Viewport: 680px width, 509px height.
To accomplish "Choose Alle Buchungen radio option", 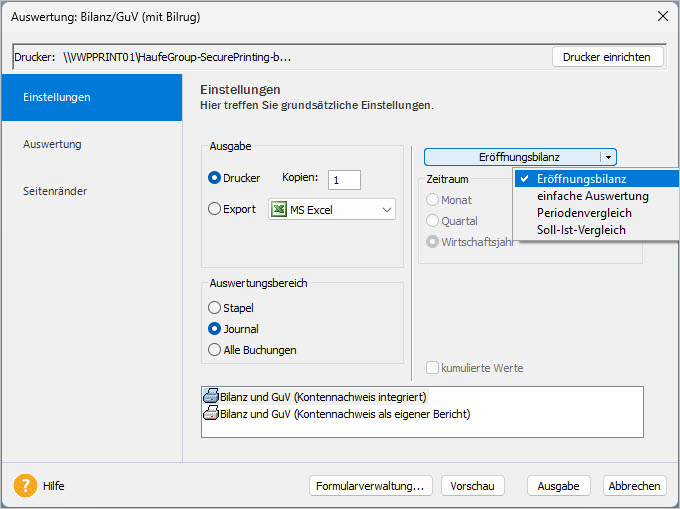I will (214, 350).
